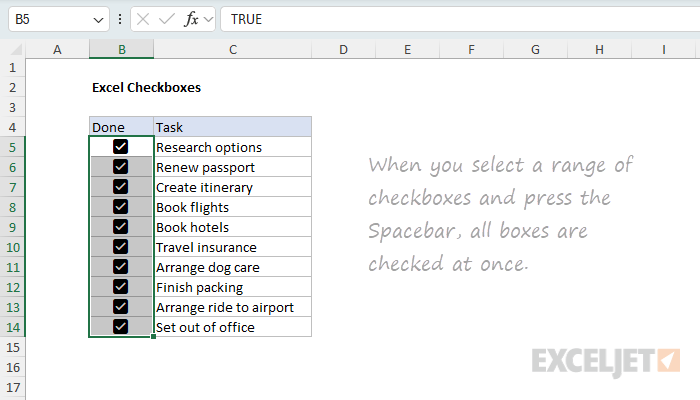Select the Book hotels cell
Screen dimensions: 700x400
point(233,227)
